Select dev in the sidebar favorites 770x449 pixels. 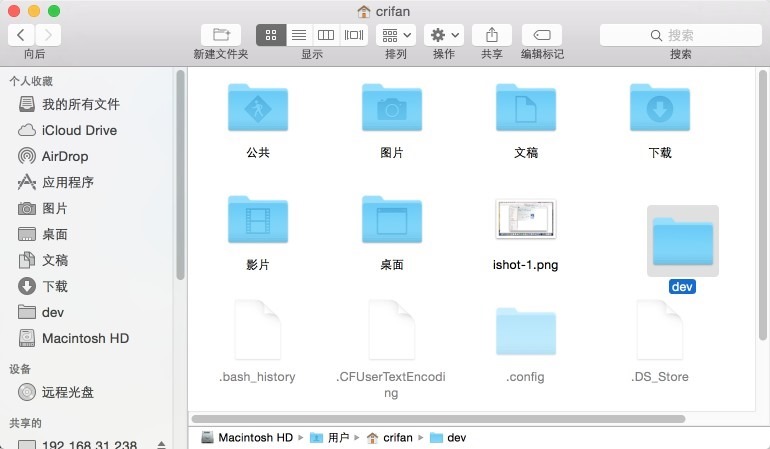tap(86, 312)
